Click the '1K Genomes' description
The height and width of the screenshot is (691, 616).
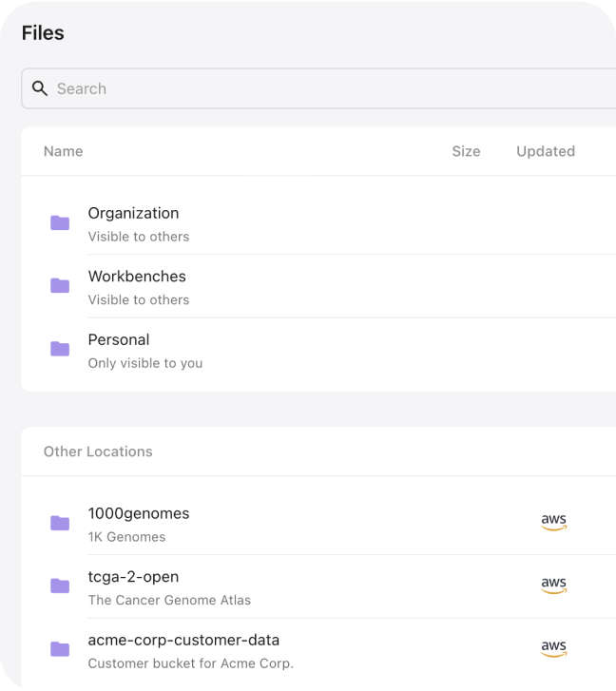126,537
